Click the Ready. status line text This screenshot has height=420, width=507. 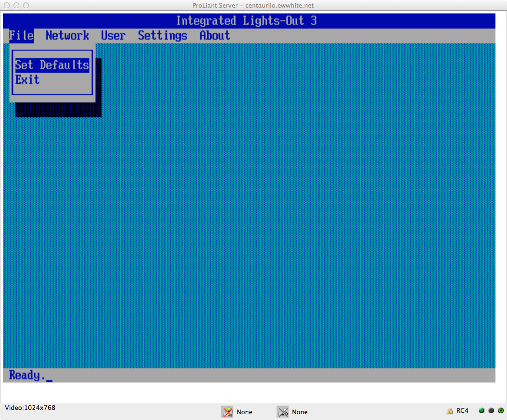pos(27,375)
